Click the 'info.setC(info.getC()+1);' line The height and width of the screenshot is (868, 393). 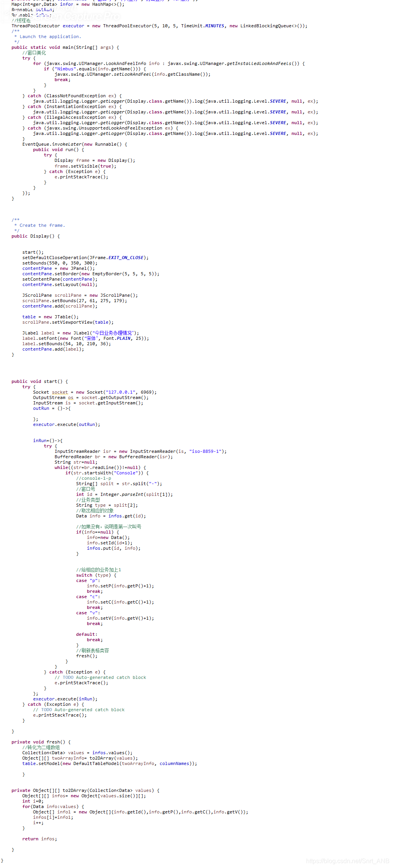[120, 602]
